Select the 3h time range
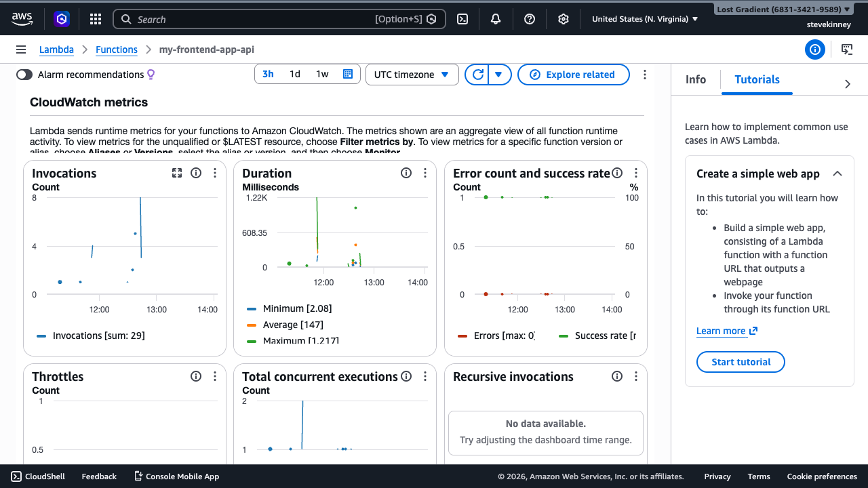 [268, 75]
